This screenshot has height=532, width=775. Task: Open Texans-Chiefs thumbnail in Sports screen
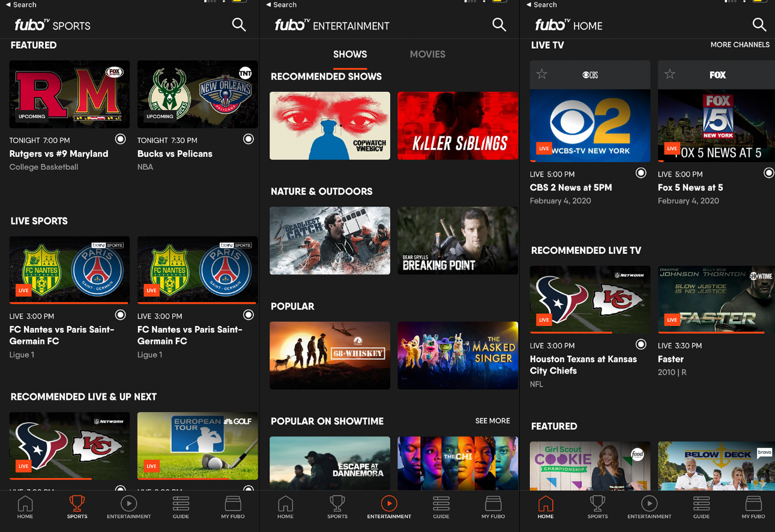pyautogui.click(x=70, y=446)
